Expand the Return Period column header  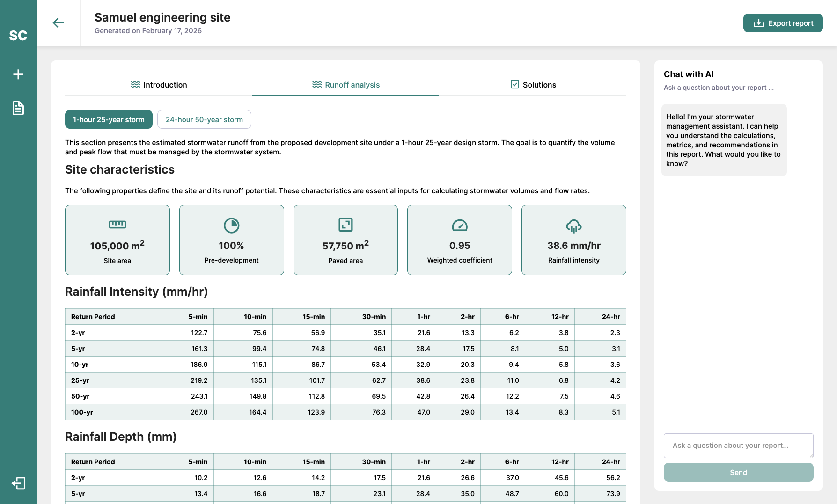point(92,316)
